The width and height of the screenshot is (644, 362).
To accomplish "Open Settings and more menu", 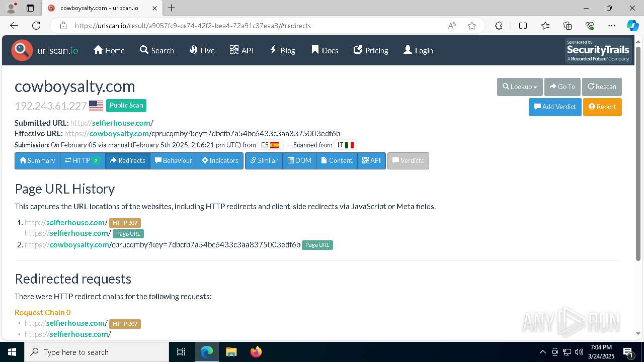I will (x=612, y=26).
